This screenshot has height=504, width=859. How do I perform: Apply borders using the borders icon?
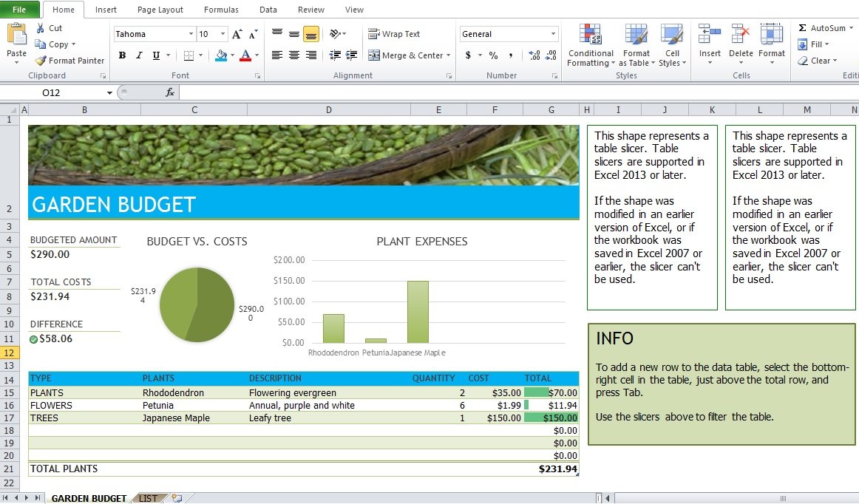coord(189,55)
